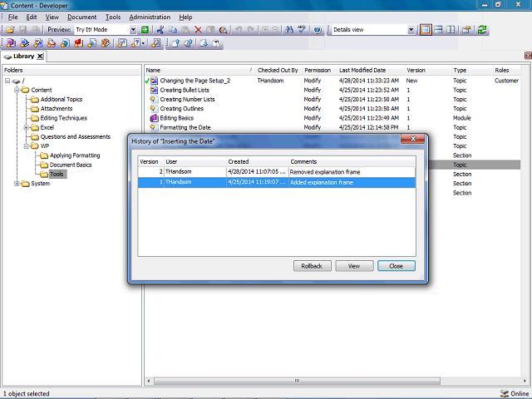
Task: Run the ABC spell check icon
Action: [x=302, y=30]
